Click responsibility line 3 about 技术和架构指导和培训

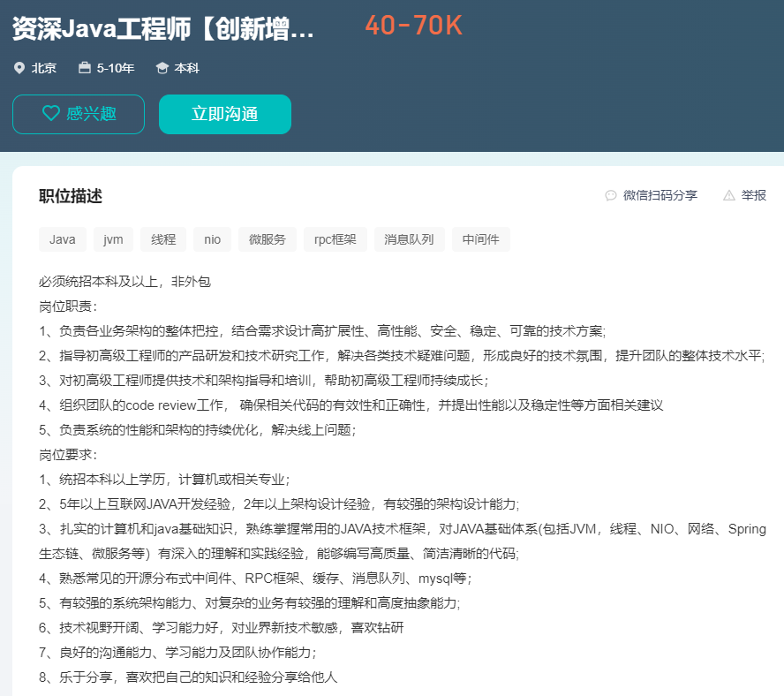tap(263, 381)
